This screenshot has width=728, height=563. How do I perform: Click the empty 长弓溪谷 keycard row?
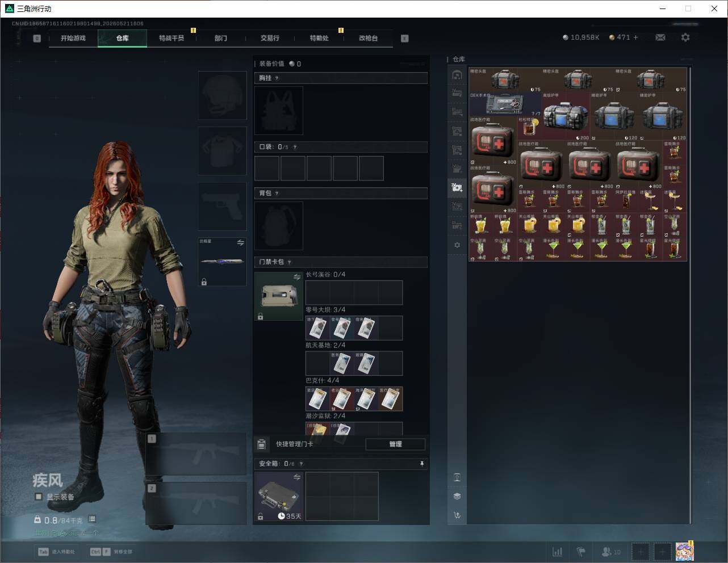coord(354,292)
